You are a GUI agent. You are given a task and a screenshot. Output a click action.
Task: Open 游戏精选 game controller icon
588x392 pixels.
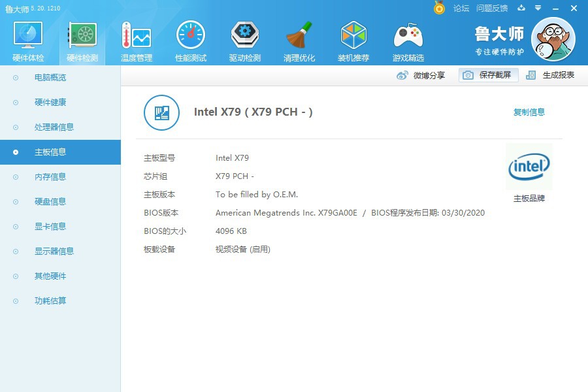(408, 41)
